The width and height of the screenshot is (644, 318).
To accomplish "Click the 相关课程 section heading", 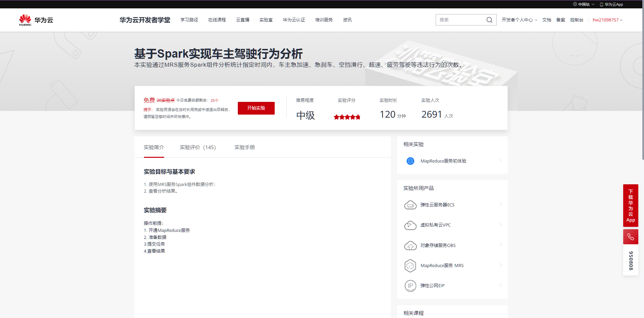I will (x=414, y=313).
